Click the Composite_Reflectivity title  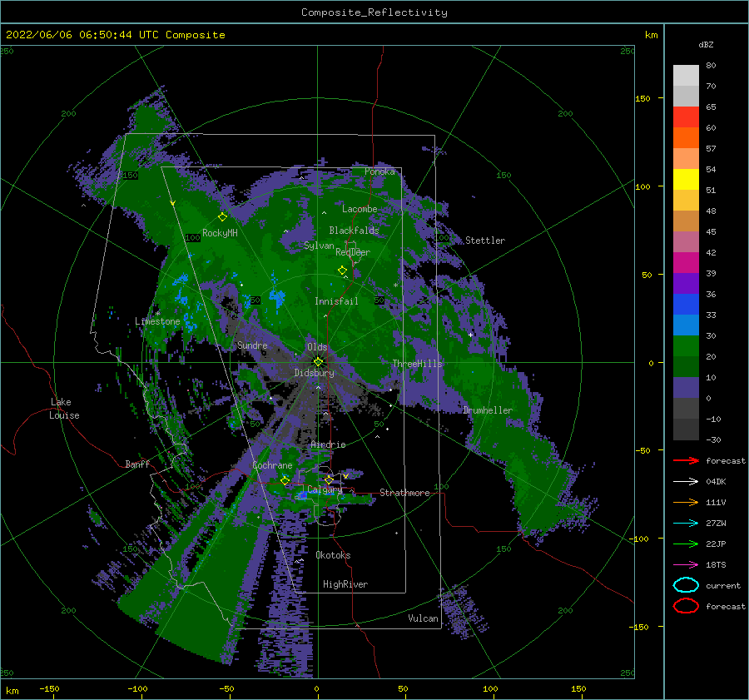374,12
